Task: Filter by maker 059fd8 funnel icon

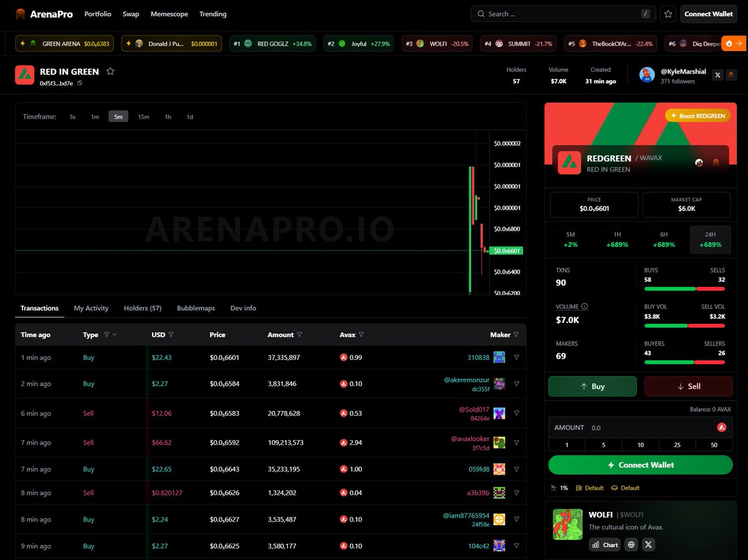Action: click(x=516, y=469)
